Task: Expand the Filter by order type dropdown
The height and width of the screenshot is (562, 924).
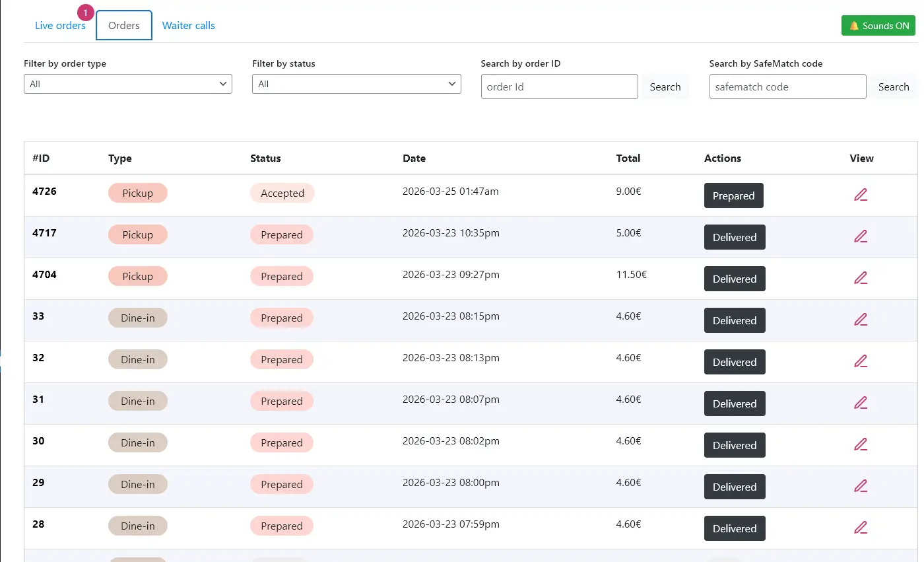Action: tap(127, 84)
